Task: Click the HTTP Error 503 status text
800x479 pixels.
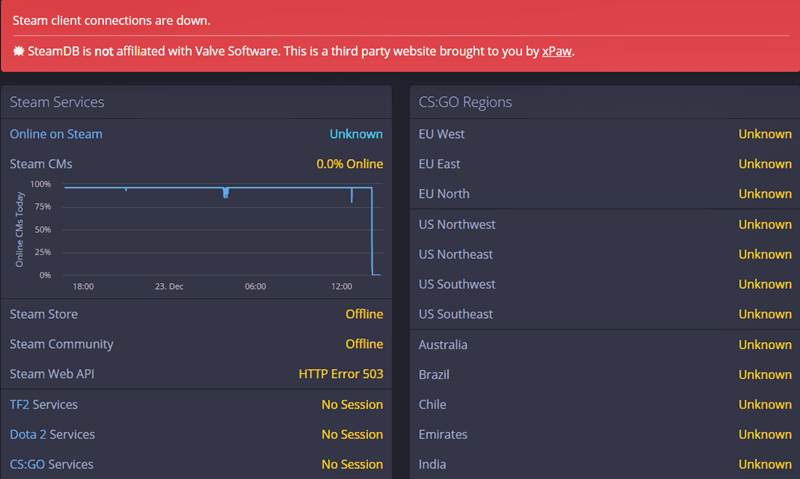Action: (x=340, y=374)
